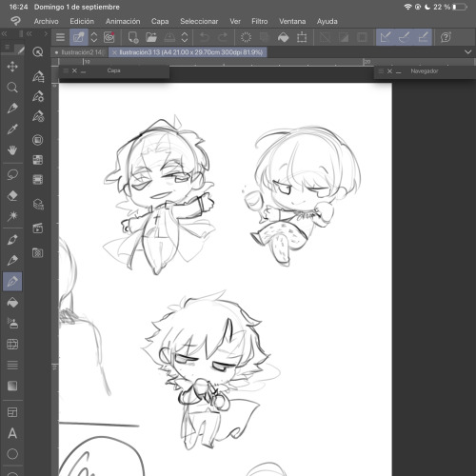The image size is (476, 476).
Task: Toggle Snap to Ruler
Action: click(x=386, y=37)
